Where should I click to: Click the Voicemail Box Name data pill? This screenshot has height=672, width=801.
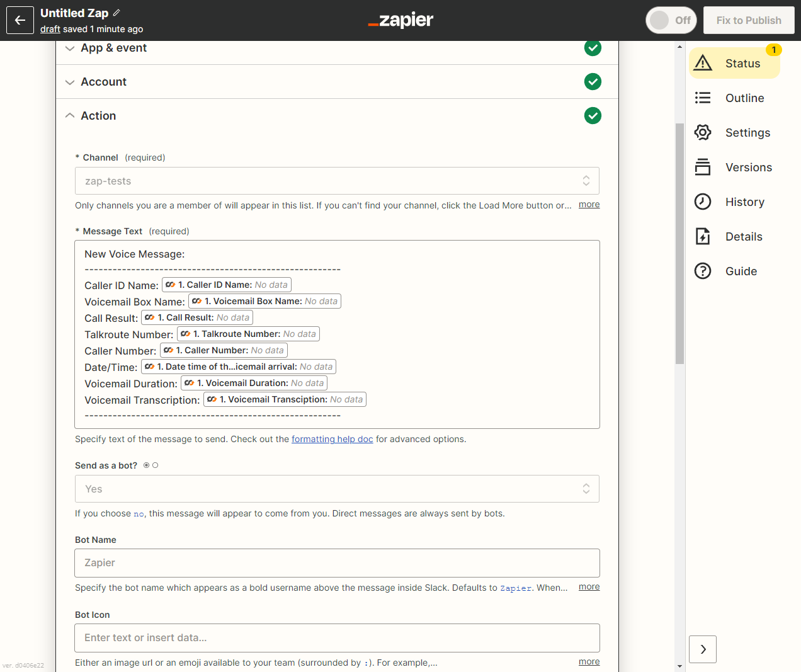265,301
